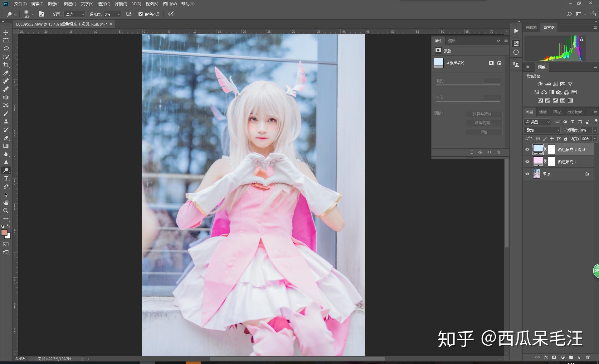Collapse the Properties panel chevrons
The image size is (599, 364).
(x=498, y=41)
